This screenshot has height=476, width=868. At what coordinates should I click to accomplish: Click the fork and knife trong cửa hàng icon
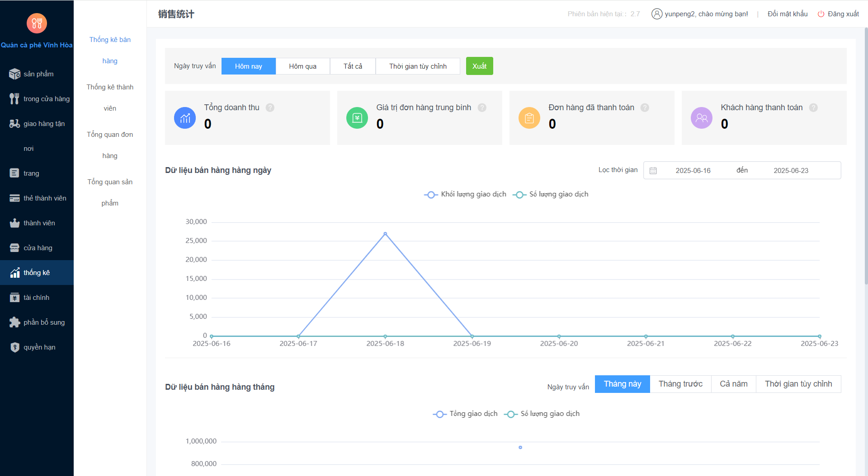click(14, 99)
